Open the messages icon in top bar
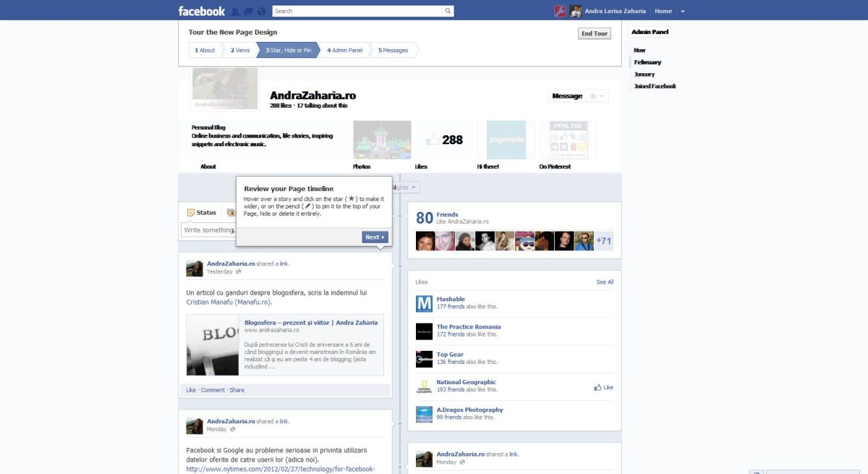This screenshot has height=474, width=868. pos(248,12)
